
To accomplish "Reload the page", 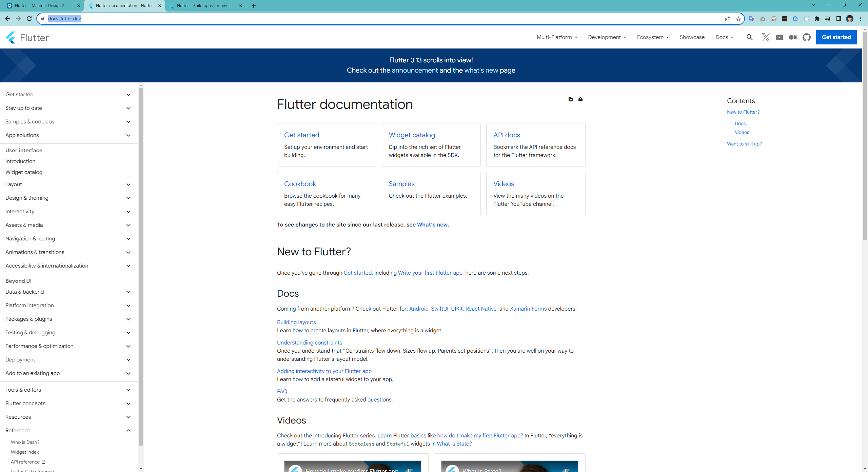I will click(x=29, y=19).
